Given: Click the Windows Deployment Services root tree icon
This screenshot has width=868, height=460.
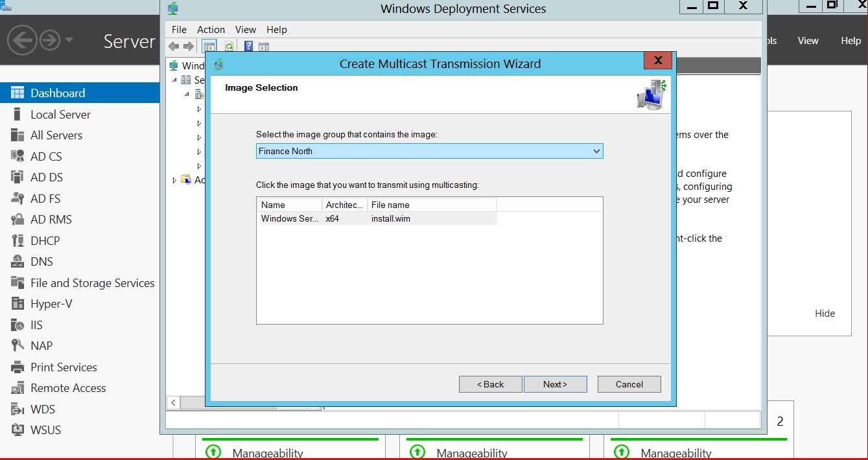Looking at the screenshot, I should [174, 65].
